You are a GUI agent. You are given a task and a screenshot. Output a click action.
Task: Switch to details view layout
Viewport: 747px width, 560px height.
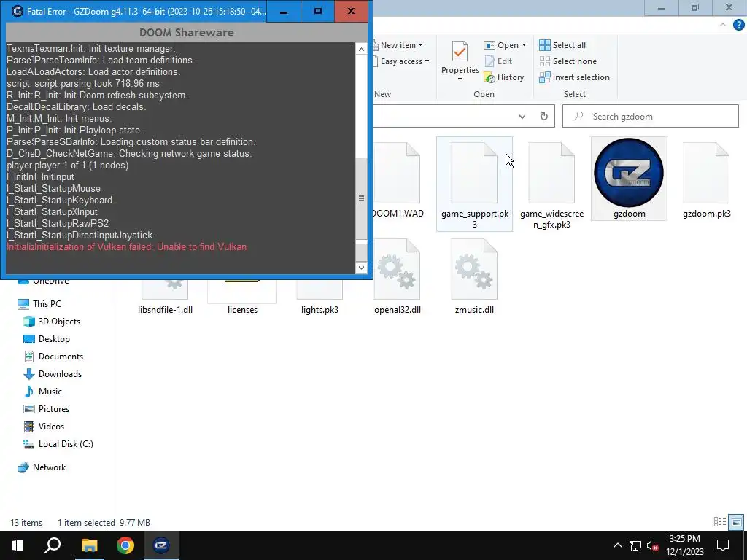(720, 522)
